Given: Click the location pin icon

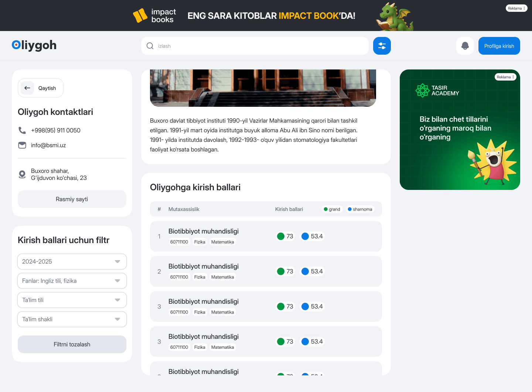Looking at the screenshot, I should pyautogui.click(x=22, y=174).
